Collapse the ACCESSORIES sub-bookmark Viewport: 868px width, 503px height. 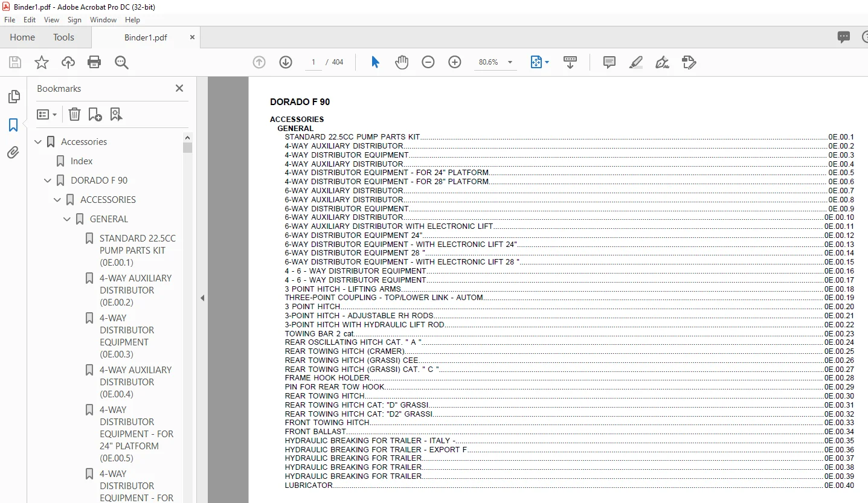tap(58, 200)
